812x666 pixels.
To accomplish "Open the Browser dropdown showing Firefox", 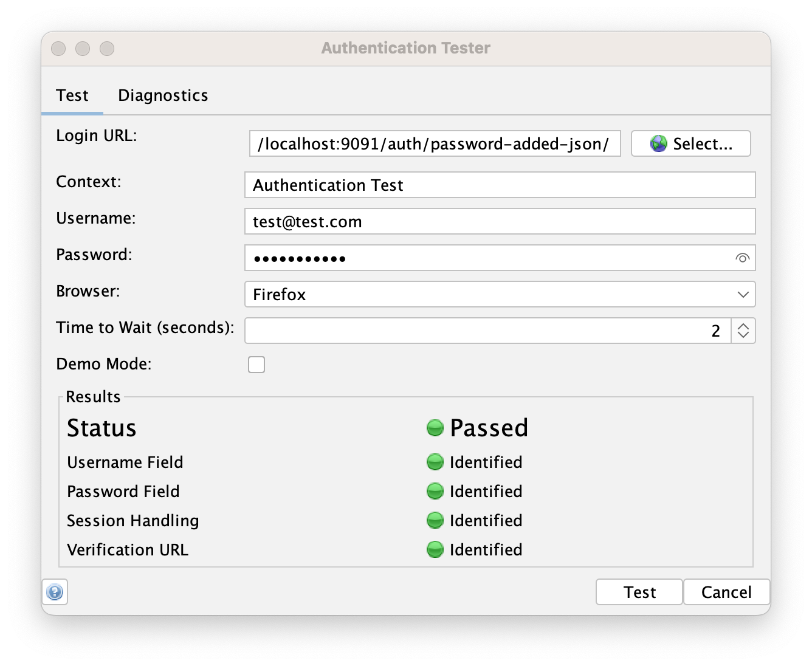I will click(x=500, y=294).
